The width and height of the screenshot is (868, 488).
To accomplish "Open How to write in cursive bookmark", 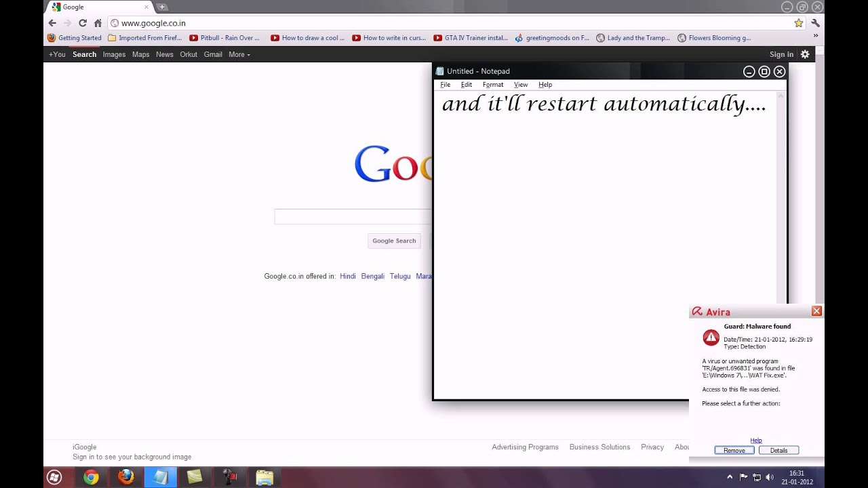I will point(389,38).
